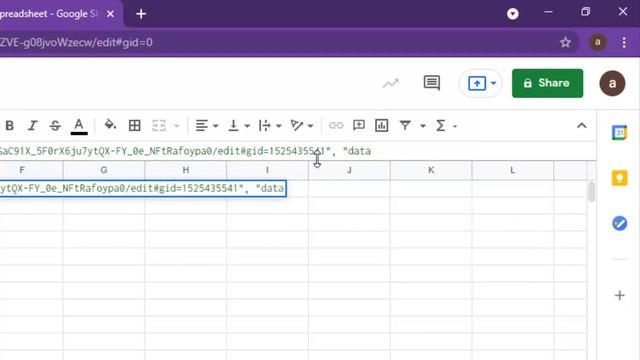This screenshot has width=640, height=360.
Task: Open text wrapping dropdown
Action: (x=270, y=125)
